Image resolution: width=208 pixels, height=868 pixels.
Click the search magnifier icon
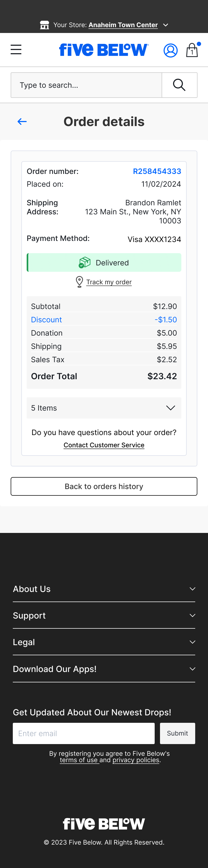(x=179, y=85)
